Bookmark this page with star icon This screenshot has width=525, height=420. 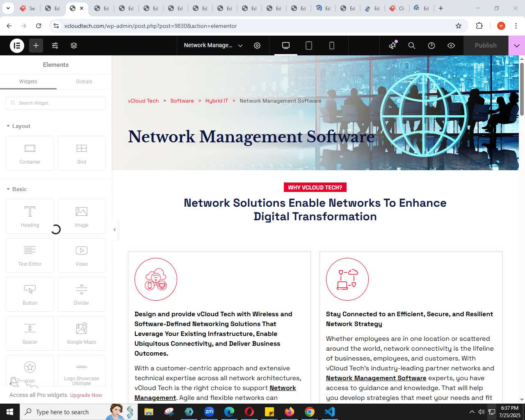click(x=459, y=26)
